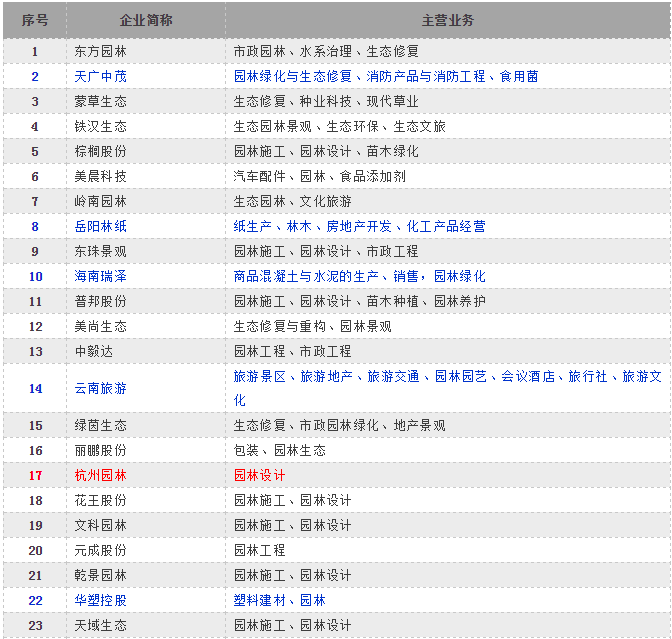The width and height of the screenshot is (672, 639).
Task: Select the company name 东方园林
Action: coord(100,51)
